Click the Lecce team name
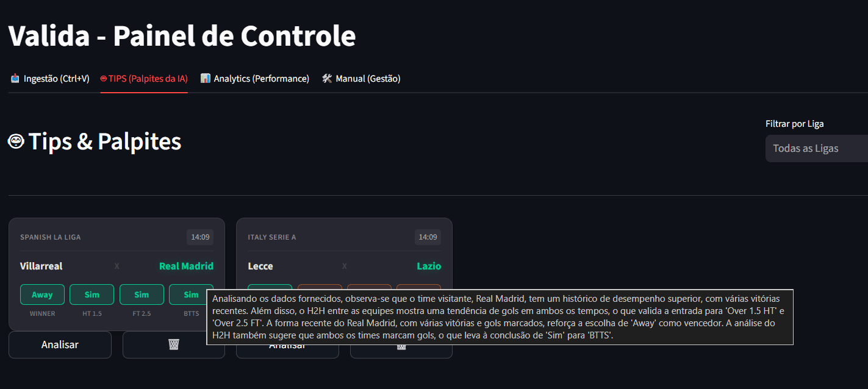868x389 pixels. point(260,266)
